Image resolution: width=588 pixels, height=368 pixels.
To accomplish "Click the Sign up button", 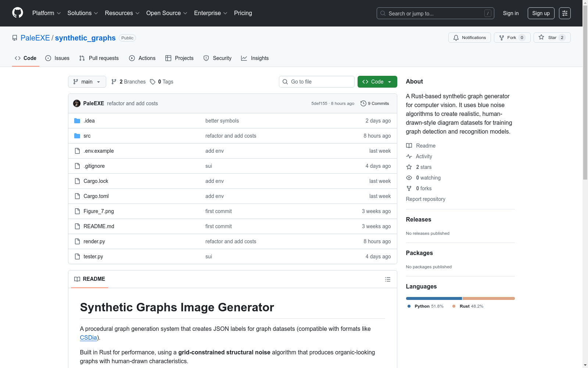I will [541, 13].
